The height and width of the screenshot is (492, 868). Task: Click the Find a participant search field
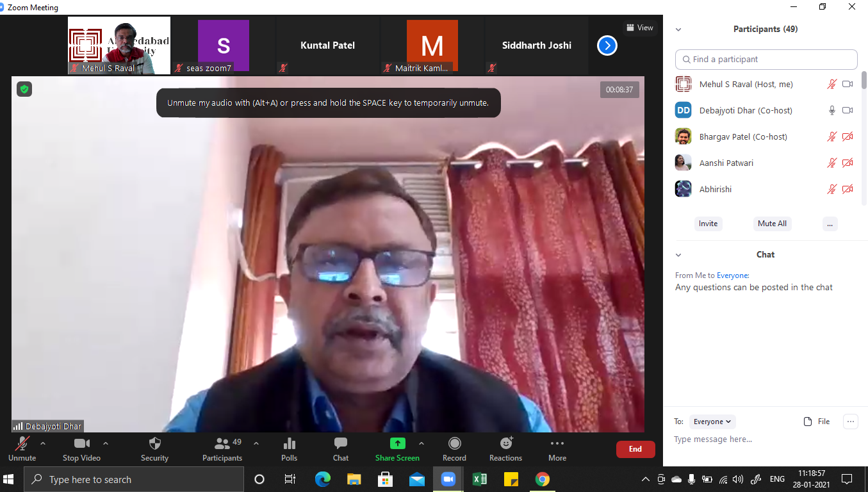(x=766, y=60)
